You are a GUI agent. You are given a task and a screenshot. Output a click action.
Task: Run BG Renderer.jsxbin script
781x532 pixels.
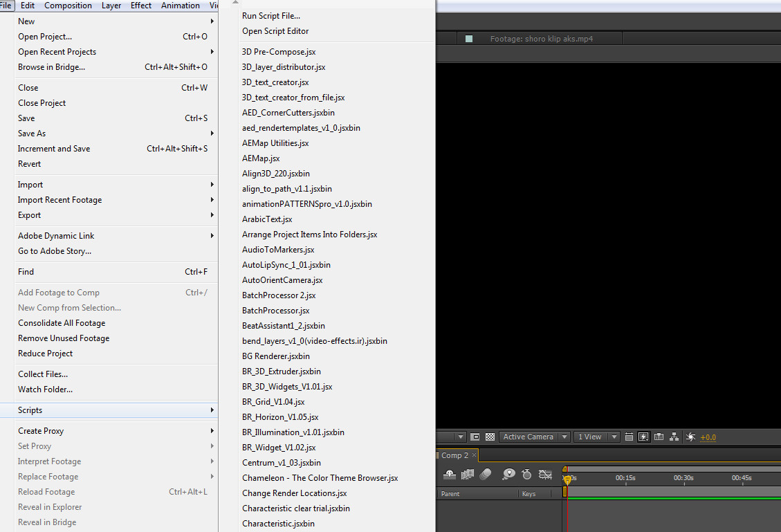point(337,356)
